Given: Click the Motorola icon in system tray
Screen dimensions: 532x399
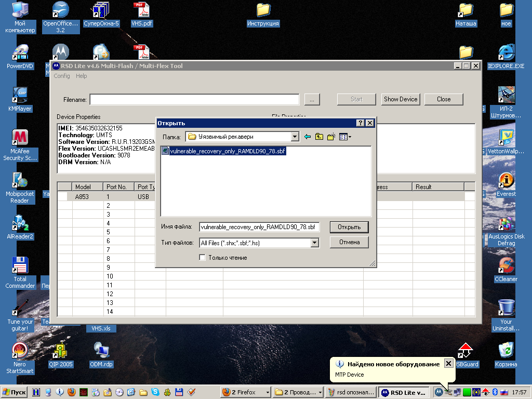Looking at the screenshot, I should click(x=438, y=392).
